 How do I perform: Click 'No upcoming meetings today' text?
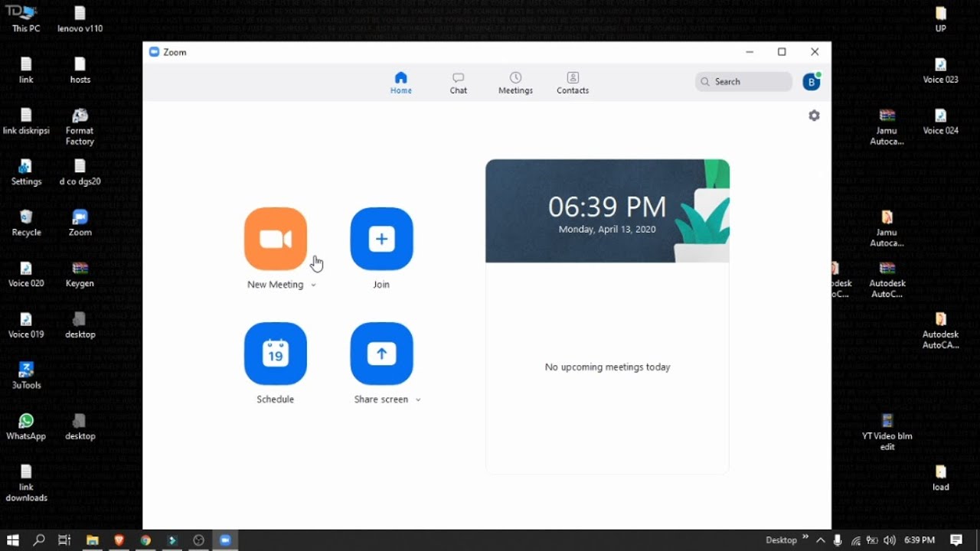coord(607,367)
